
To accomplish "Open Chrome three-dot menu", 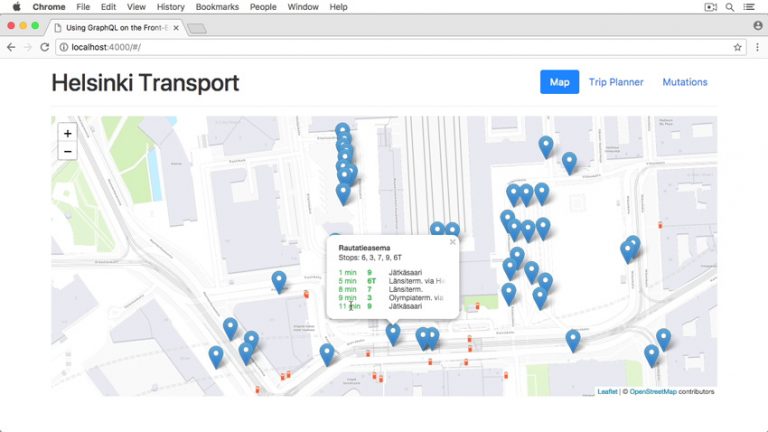I will point(757,47).
